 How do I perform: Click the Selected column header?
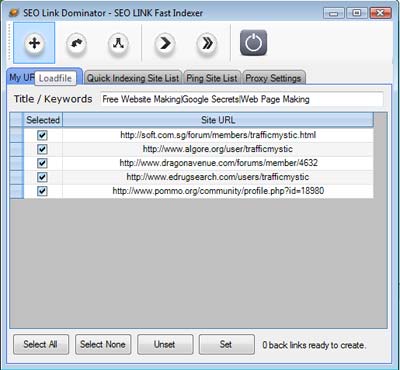point(43,120)
